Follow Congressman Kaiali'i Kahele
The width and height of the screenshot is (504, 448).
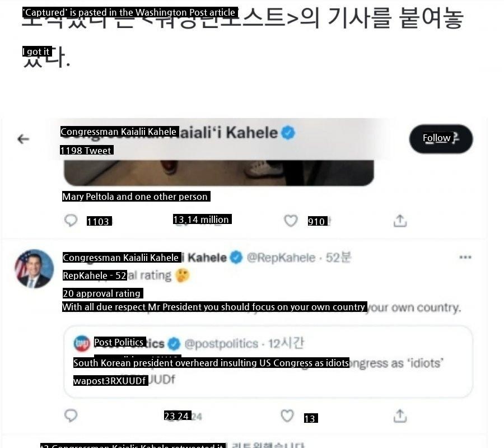[x=441, y=139]
